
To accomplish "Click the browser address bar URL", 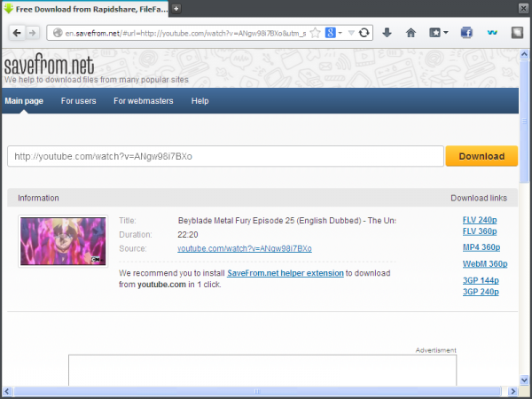I will (x=185, y=34).
